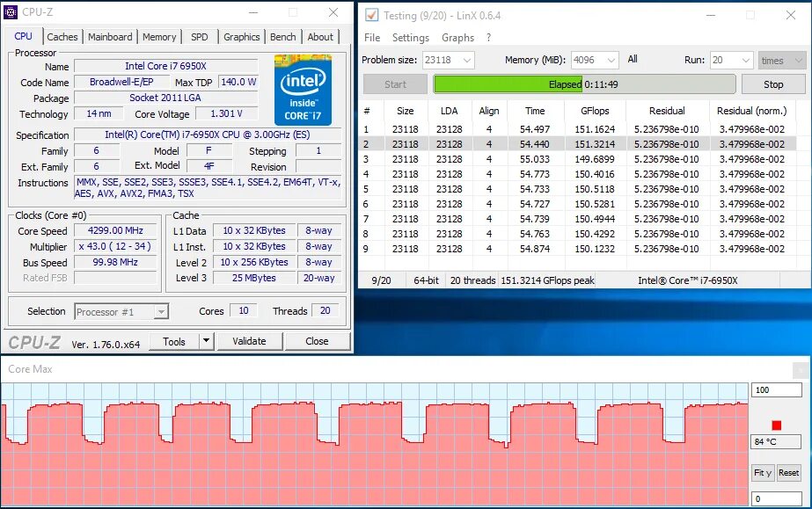Select result row 3 with 149.6899 GFlops
812x509 pixels.
[578, 159]
